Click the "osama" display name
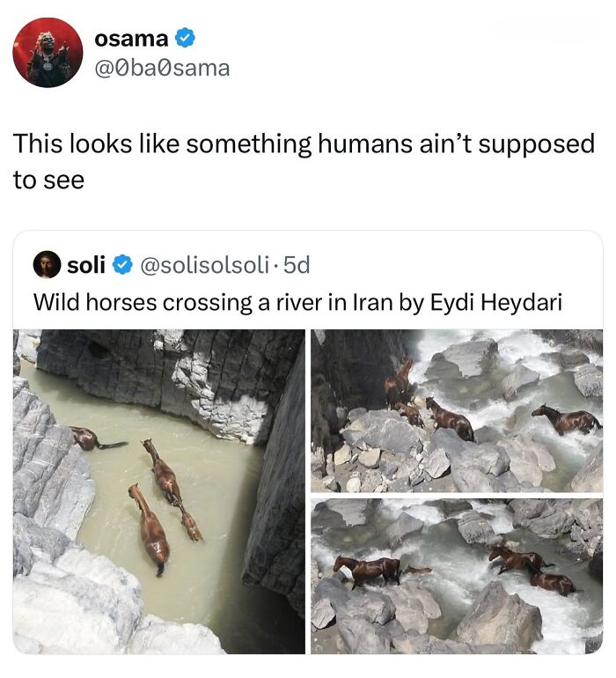Image resolution: width=616 pixels, height=678 pixels. tap(130, 39)
